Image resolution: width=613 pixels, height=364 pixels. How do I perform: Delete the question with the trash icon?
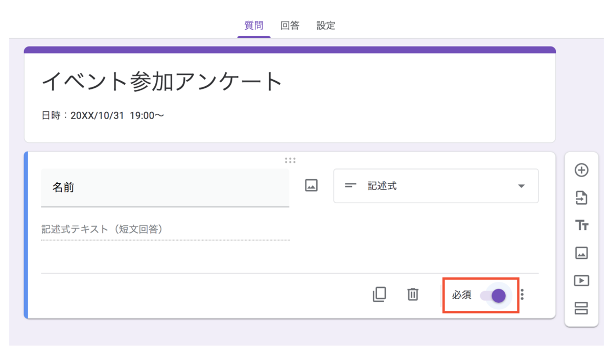(413, 295)
